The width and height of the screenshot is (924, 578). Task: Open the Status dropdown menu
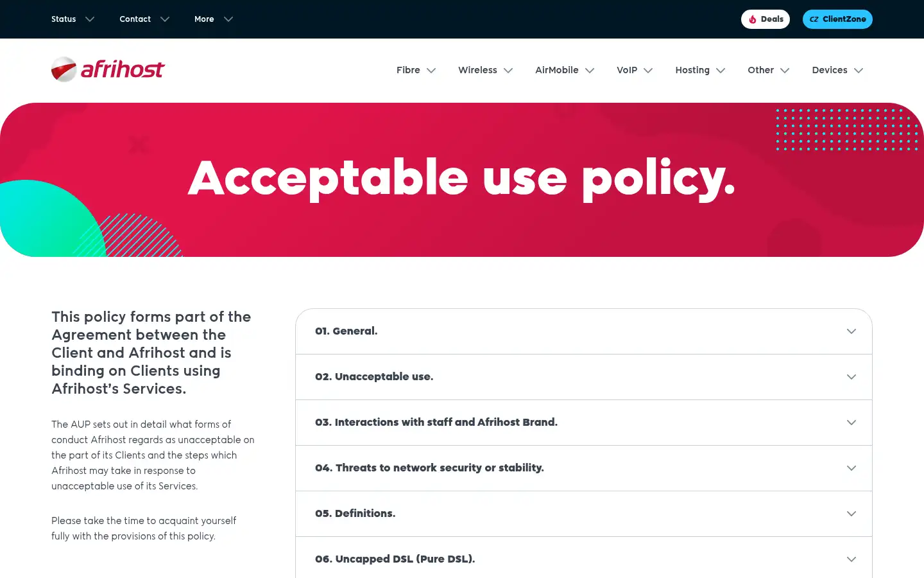pyautogui.click(x=73, y=19)
